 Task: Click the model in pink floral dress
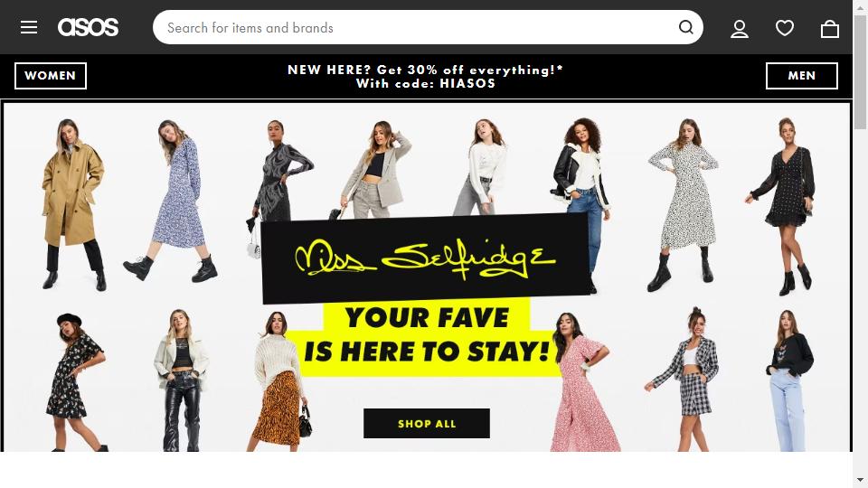(581, 381)
